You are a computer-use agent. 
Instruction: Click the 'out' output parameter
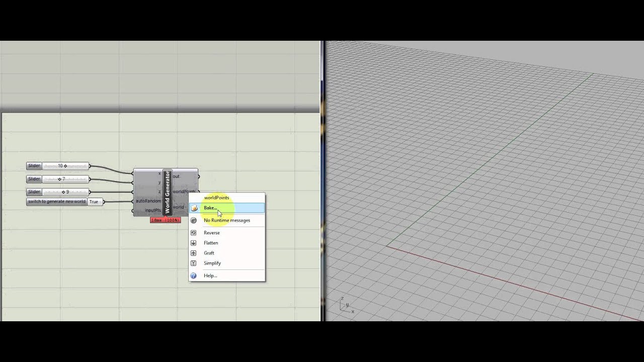176,176
